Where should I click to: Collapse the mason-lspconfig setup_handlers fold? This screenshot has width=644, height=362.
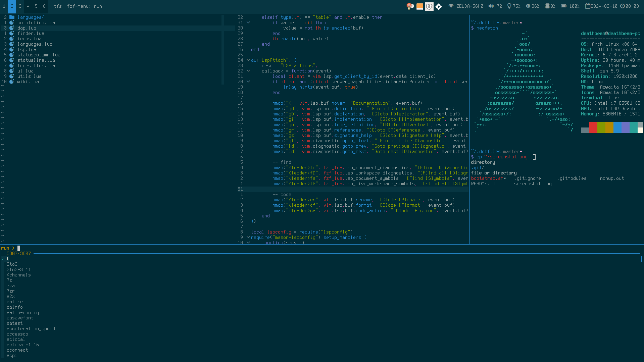[248, 237]
